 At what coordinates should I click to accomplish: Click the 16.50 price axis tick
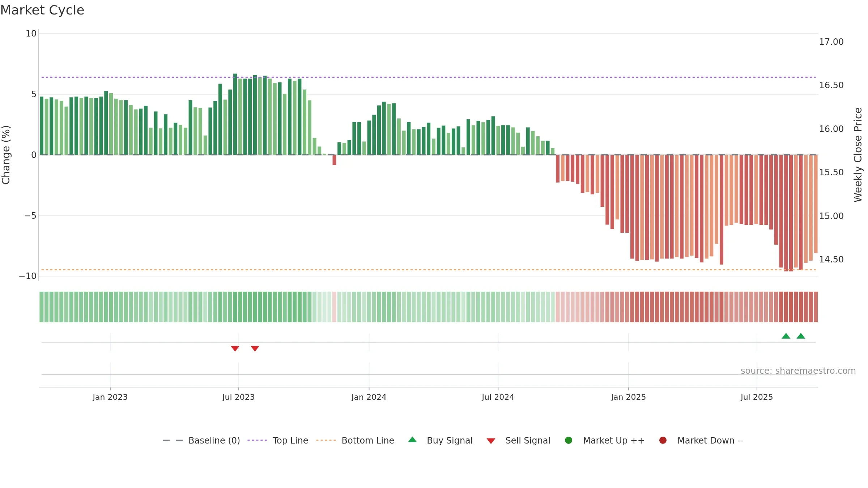click(831, 85)
